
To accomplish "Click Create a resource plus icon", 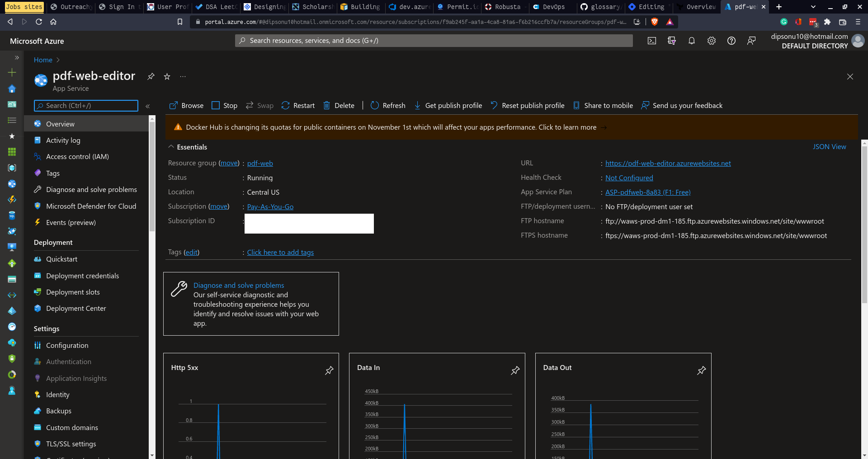I will [12, 72].
